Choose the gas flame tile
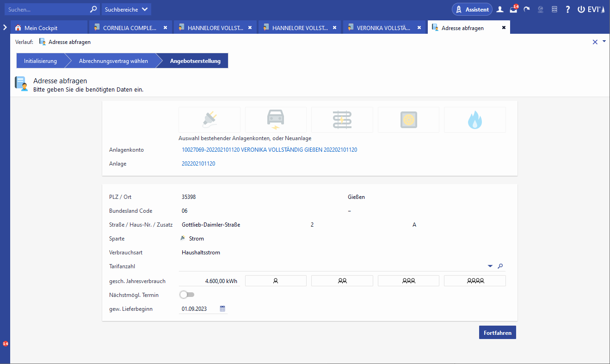 coord(474,120)
